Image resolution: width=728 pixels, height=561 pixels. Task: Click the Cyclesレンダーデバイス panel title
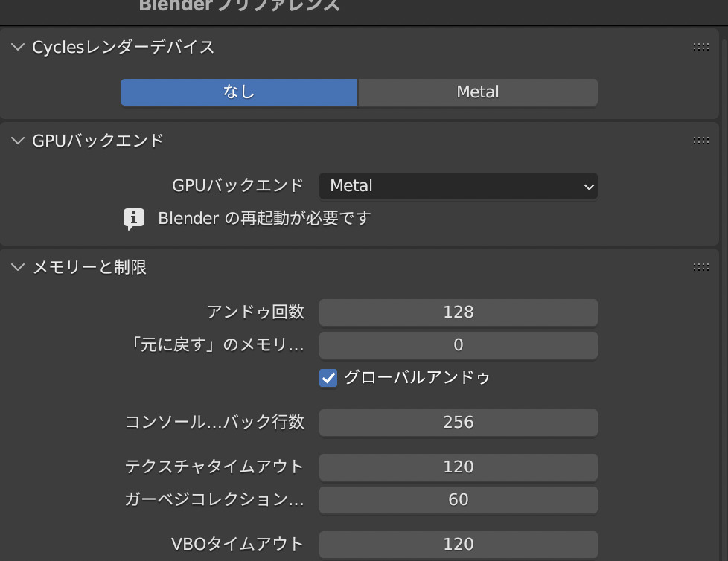coord(123,47)
